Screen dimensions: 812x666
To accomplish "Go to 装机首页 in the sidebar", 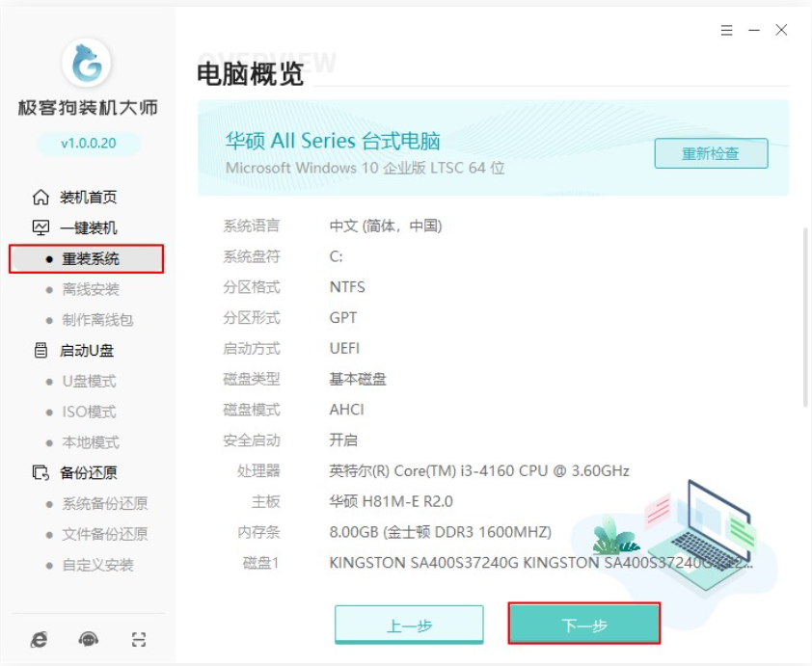I will pos(89,198).
